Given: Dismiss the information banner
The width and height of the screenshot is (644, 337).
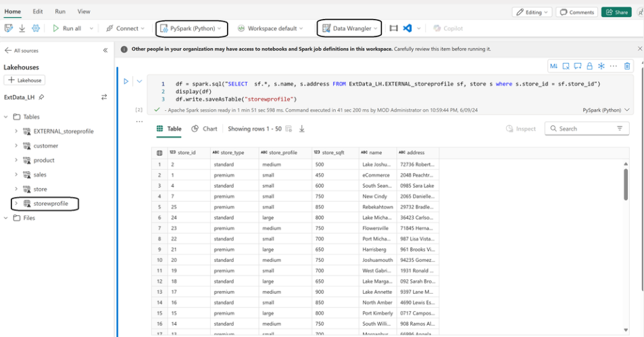Looking at the screenshot, I should [639, 49].
